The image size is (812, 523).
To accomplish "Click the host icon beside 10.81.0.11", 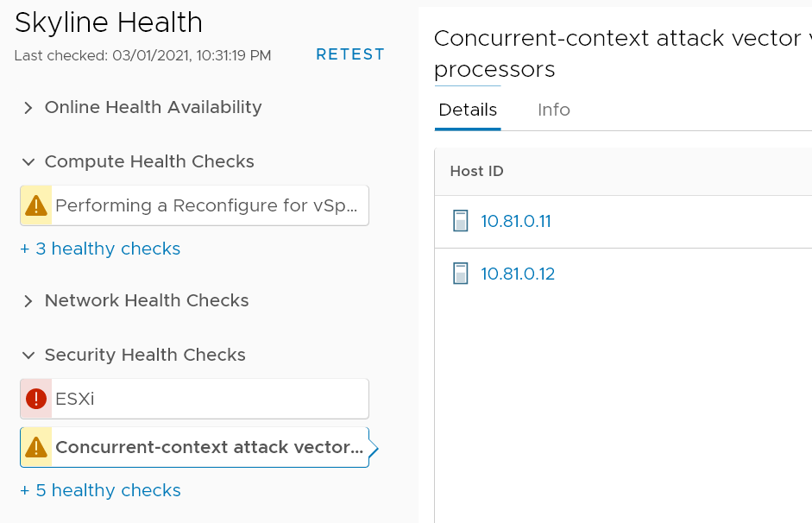I will coord(461,221).
